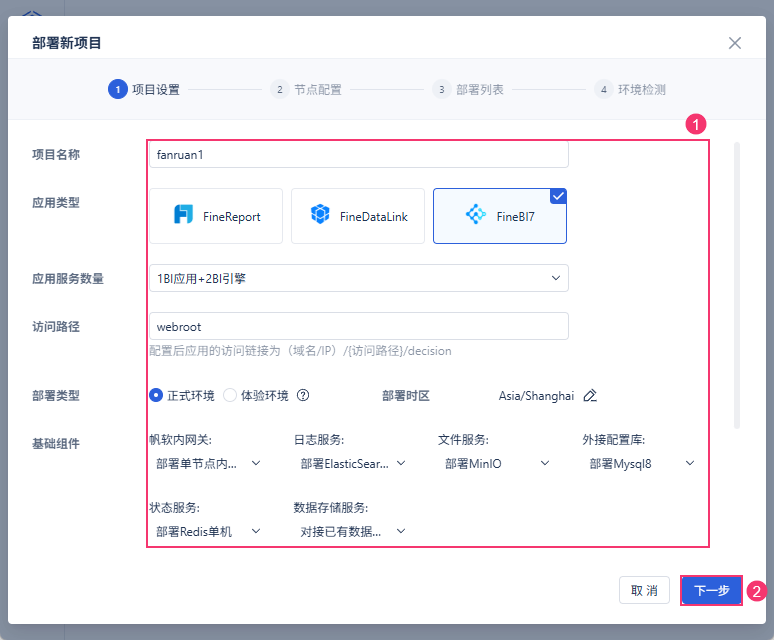774x640 pixels.
Task: Expand the 帆软内网关 dropdown
Action: pyautogui.click(x=208, y=463)
